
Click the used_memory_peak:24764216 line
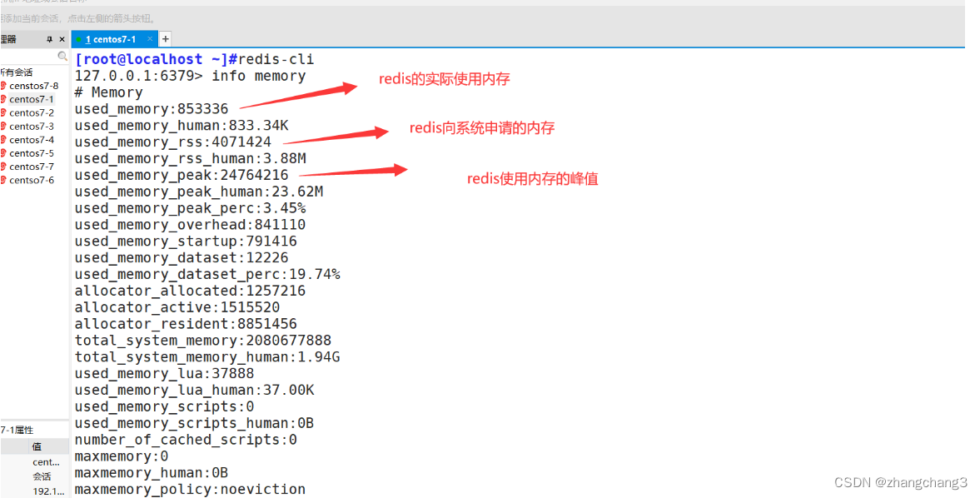coord(182,176)
